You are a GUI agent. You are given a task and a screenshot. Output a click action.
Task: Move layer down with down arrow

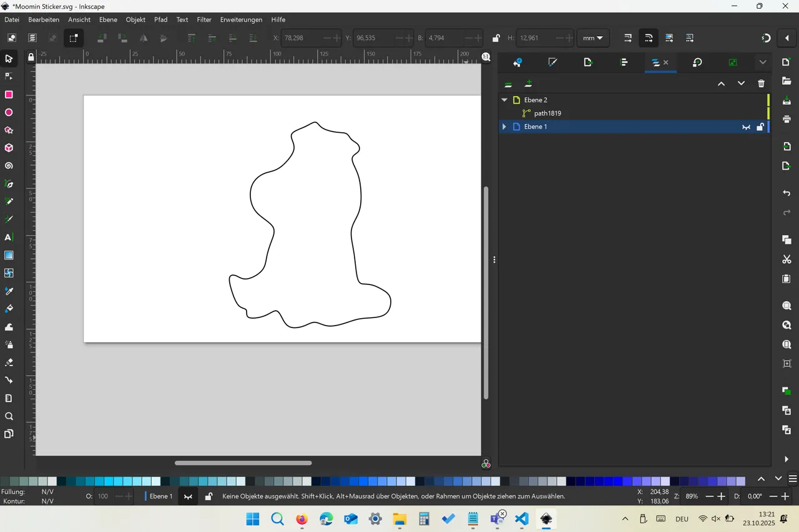point(741,84)
